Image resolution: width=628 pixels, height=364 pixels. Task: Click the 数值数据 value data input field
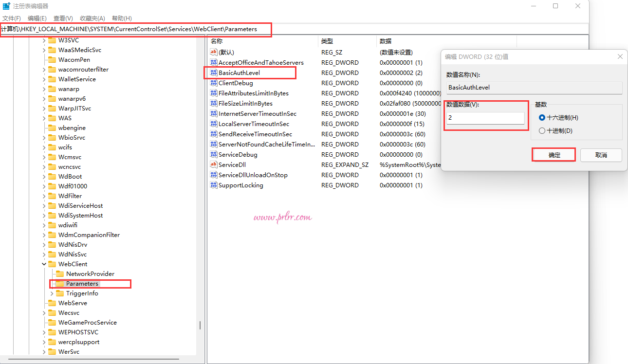pos(485,118)
